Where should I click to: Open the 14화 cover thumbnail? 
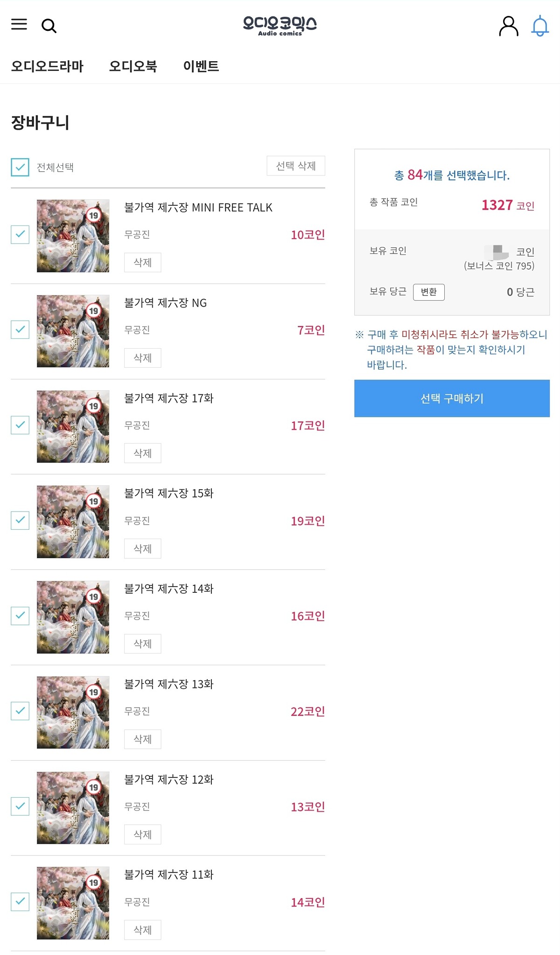tap(73, 617)
